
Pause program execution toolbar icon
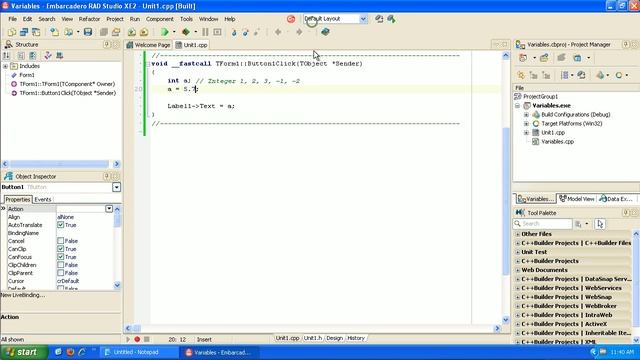205,32
